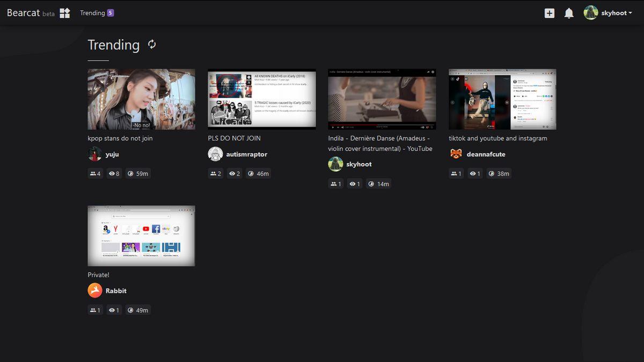The height and width of the screenshot is (362, 644).
Task: Click the title PLS DO NOT JOIN
Action: (235, 138)
